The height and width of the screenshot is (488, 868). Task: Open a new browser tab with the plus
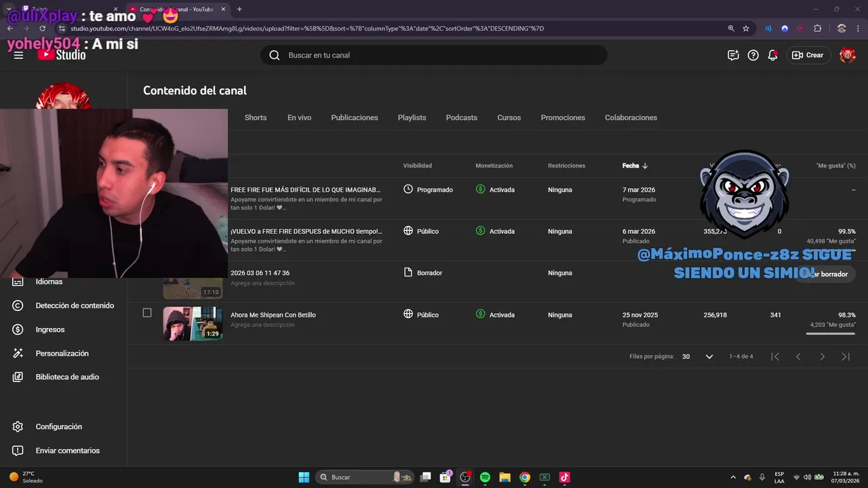[x=239, y=9]
